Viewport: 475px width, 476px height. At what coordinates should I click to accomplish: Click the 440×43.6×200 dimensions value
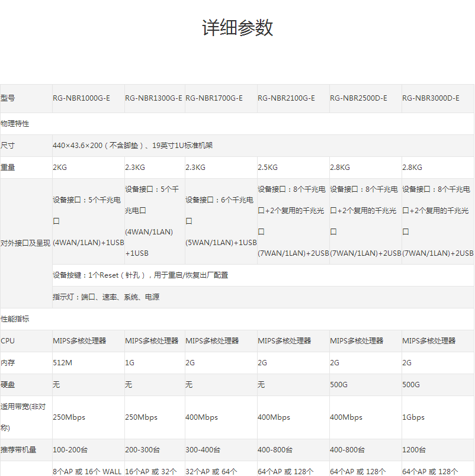(132, 146)
